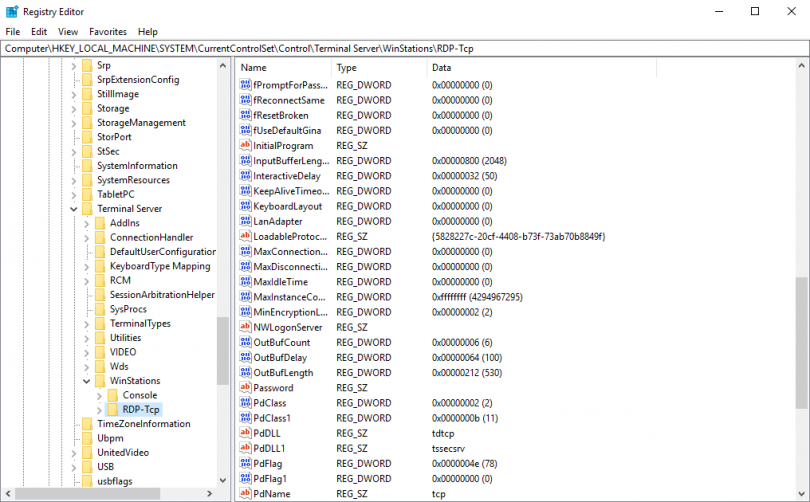Click the KeyboardLayout DWORD value icon
The width and height of the screenshot is (810, 502).
pos(245,206)
